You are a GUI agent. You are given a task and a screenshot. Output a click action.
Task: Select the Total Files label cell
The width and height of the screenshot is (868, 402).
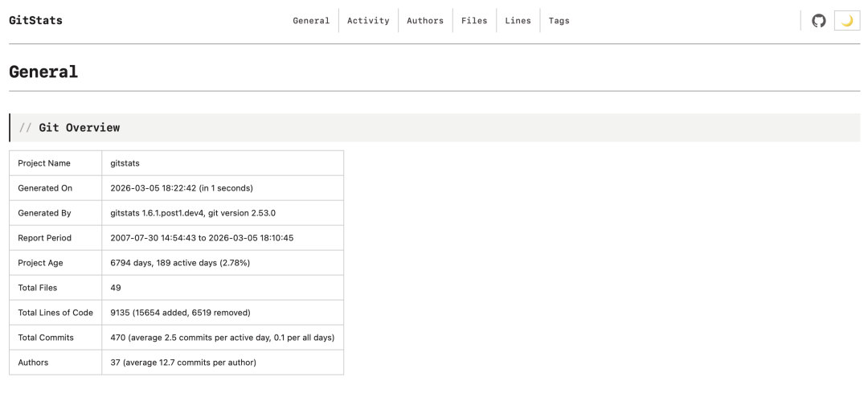55,288
